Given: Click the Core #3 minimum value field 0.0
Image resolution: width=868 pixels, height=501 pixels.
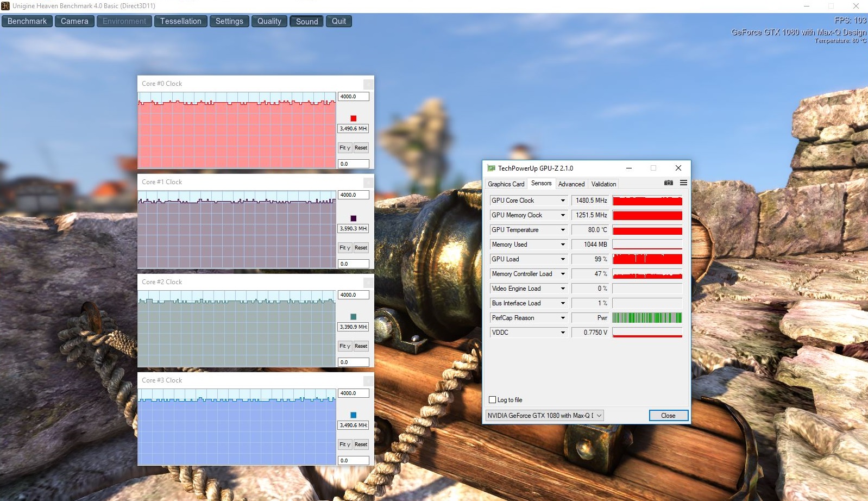Looking at the screenshot, I should [x=354, y=460].
